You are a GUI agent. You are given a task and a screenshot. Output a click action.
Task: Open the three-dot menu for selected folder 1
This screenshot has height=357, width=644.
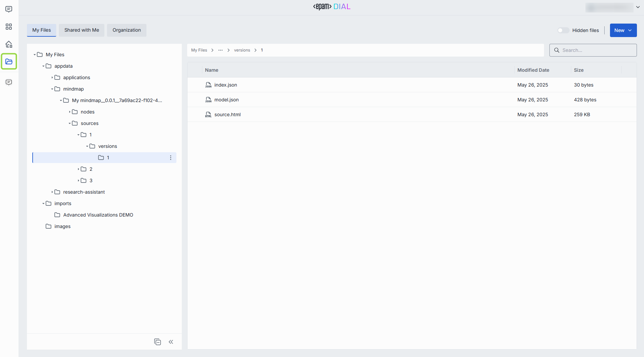(171, 158)
